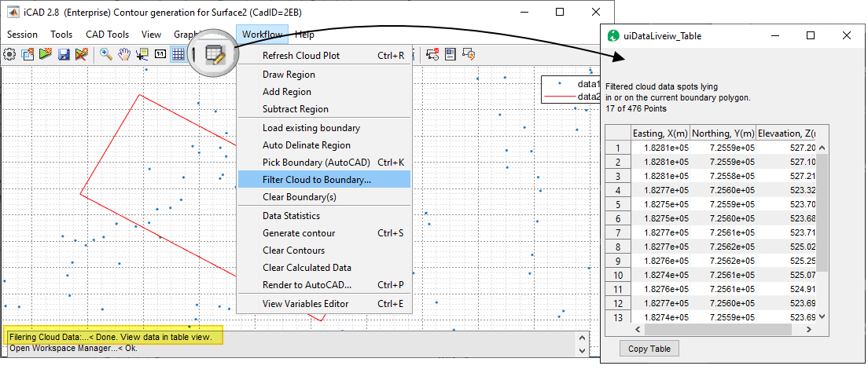Screen dimensions: 868x373
Task: Click the table vertical scrollbar thumb
Action: pos(822,213)
